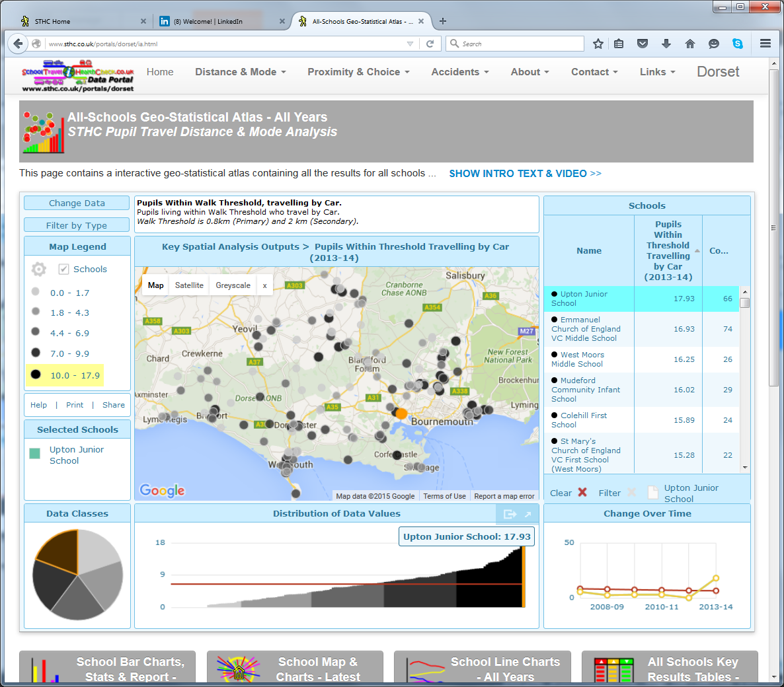Toggle the Schools layer checkbox

click(63, 270)
